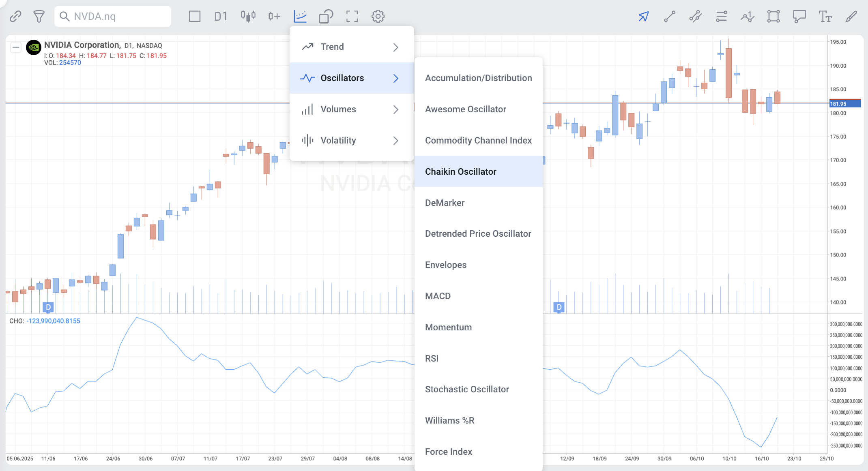Choose RSI oscillator

tap(432, 359)
